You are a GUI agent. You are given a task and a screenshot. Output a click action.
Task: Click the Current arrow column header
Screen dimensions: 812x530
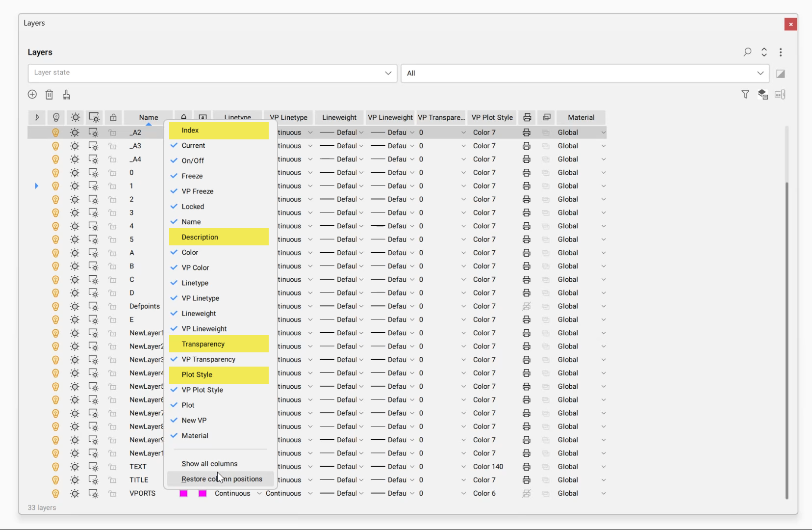click(x=37, y=117)
